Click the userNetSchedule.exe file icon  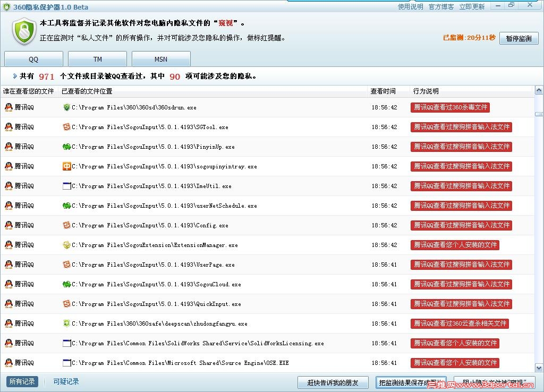click(x=66, y=206)
